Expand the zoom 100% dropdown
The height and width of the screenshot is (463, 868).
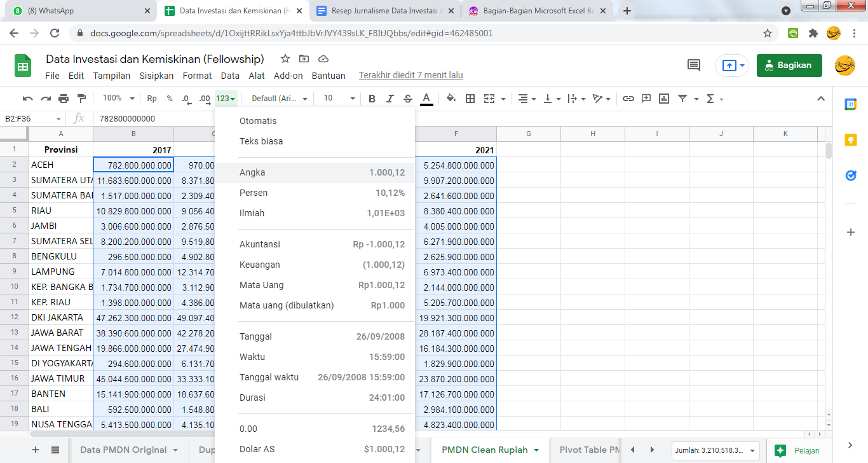point(119,99)
